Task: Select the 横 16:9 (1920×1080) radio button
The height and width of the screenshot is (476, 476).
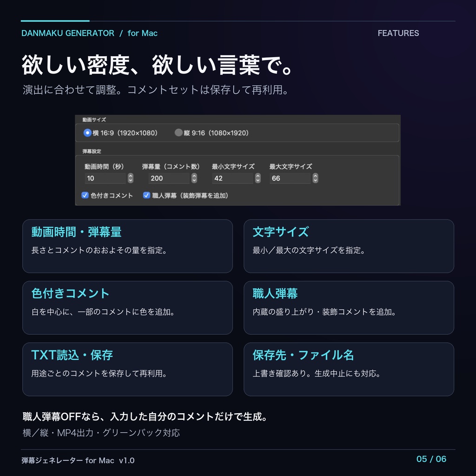Action: pyautogui.click(x=87, y=132)
